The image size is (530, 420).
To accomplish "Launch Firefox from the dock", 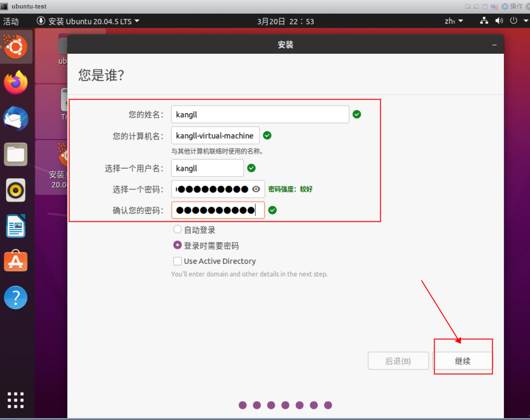I will point(16,83).
